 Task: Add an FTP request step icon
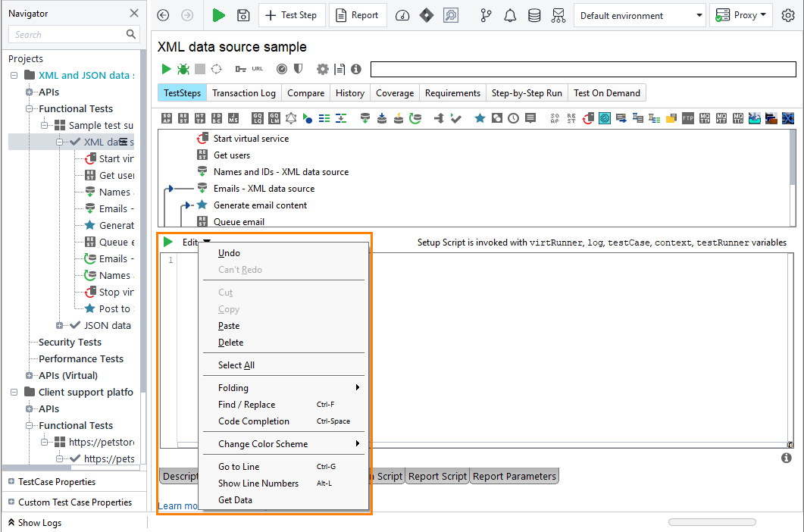(x=687, y=118)
